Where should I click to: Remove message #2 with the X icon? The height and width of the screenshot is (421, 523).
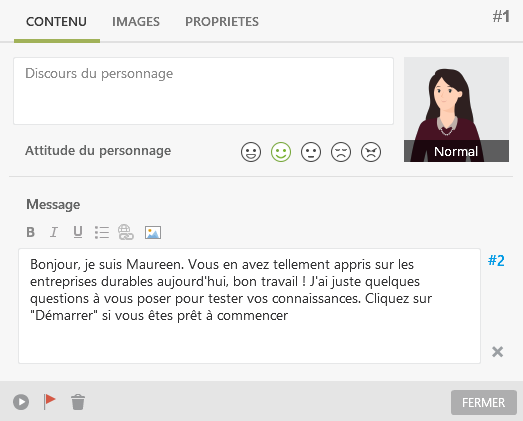coord(497,352)
